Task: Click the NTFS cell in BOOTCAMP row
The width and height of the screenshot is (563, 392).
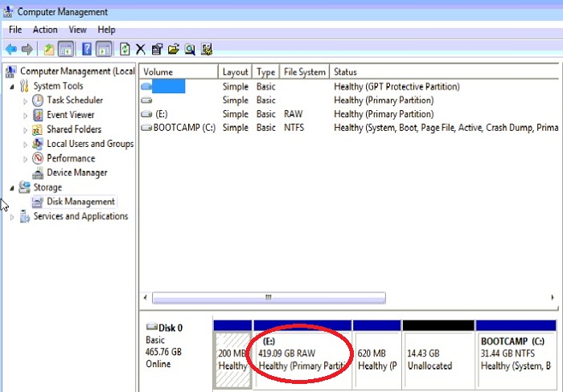Action: pos(294,128)
